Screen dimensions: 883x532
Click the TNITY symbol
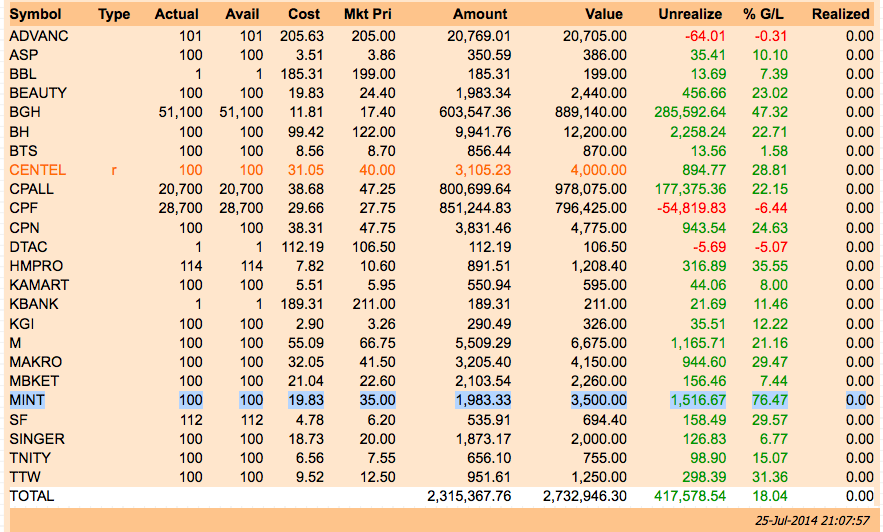[x=30, y=458]
